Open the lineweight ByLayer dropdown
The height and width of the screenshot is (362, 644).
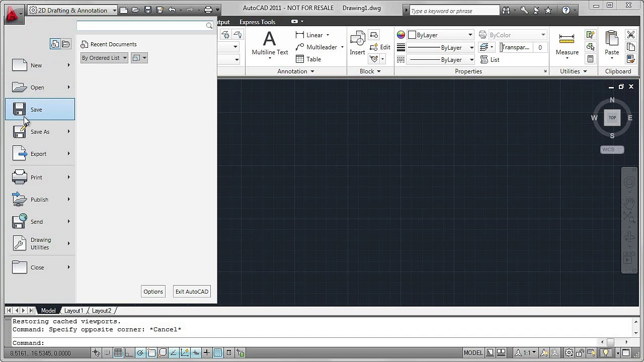coord(441,48)
